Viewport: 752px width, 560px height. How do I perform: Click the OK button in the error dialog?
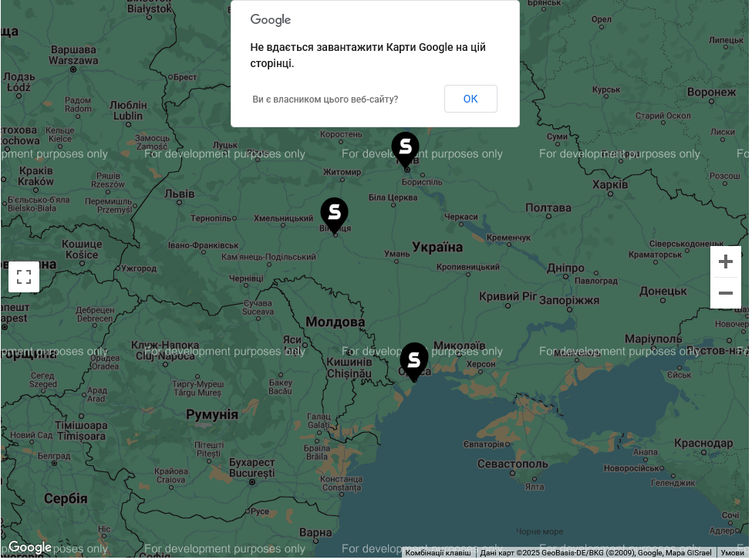(470, 99)
